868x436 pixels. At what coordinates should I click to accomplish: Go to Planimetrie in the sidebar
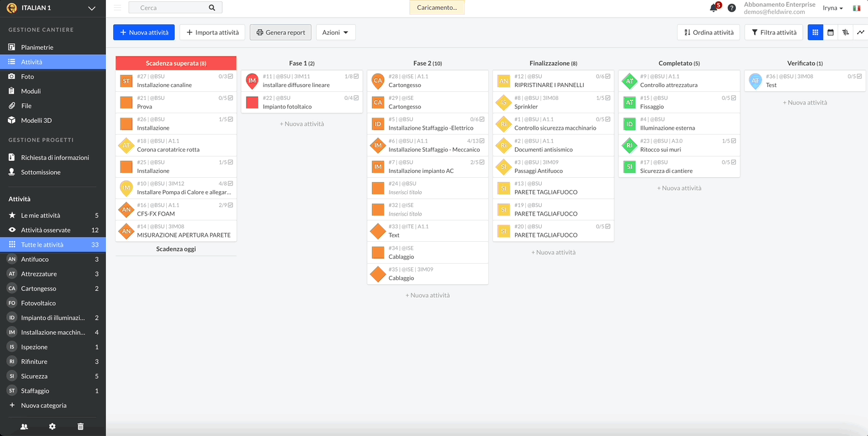click(37, 47)
